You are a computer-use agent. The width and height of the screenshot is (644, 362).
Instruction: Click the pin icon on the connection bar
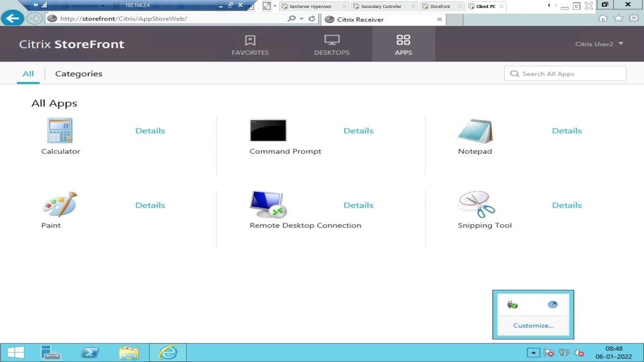35,5
